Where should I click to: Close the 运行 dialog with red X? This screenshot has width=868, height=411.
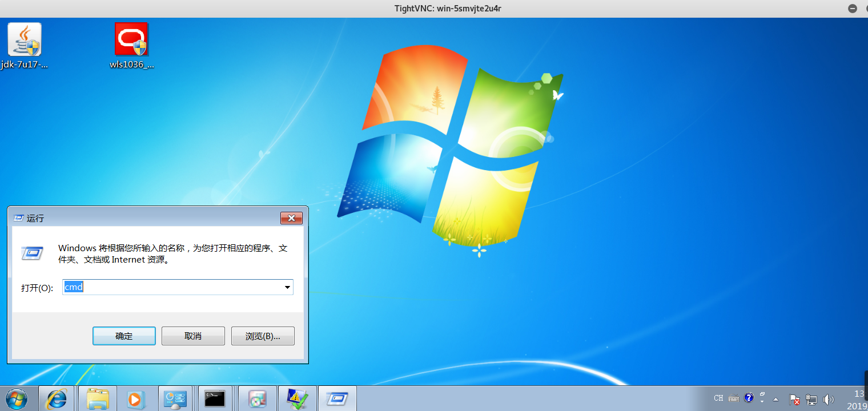click(291, 218)
